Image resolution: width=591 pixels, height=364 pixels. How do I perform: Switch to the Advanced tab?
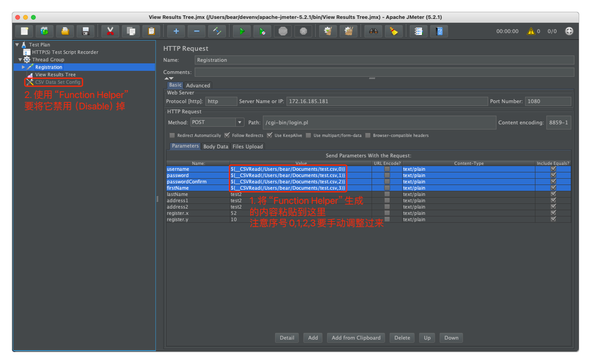(x=198, y=85)
